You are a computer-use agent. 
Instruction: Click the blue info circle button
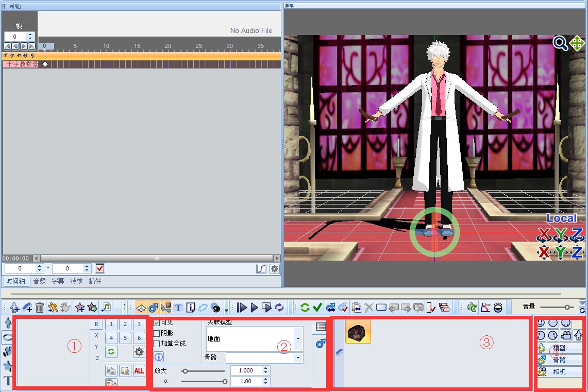point(159,357)
